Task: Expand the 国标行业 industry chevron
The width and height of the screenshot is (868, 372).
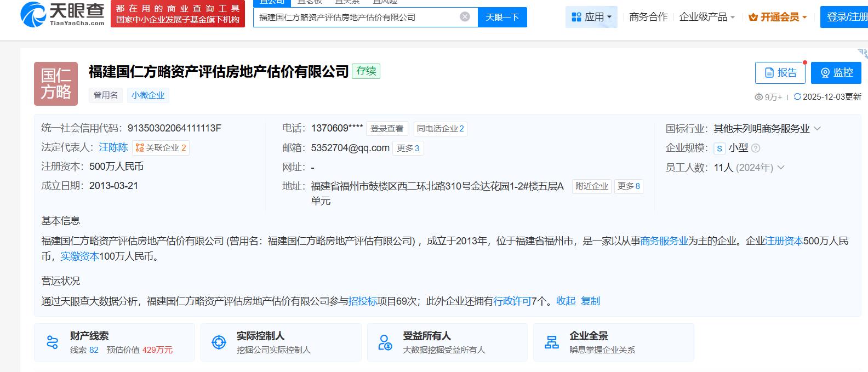Action: point(818,129)
